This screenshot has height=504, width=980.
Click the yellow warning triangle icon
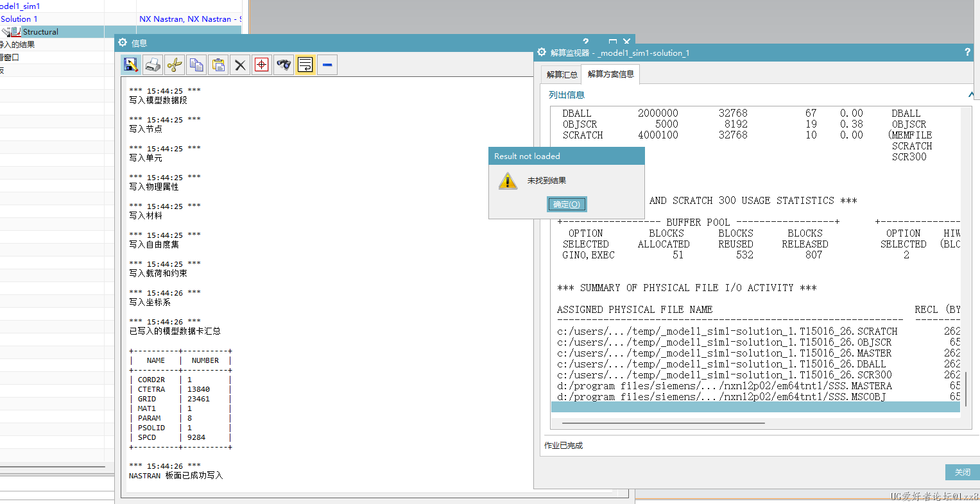(508, 181)
